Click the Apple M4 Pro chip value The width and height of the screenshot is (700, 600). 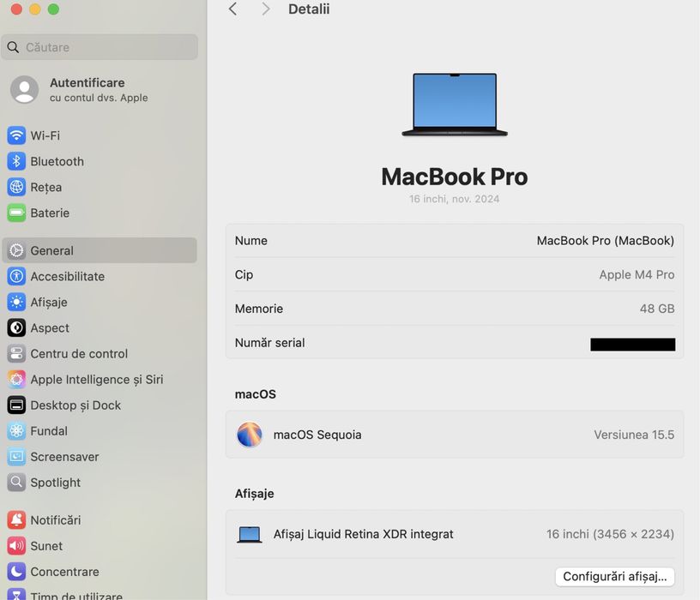coord(637,274)
